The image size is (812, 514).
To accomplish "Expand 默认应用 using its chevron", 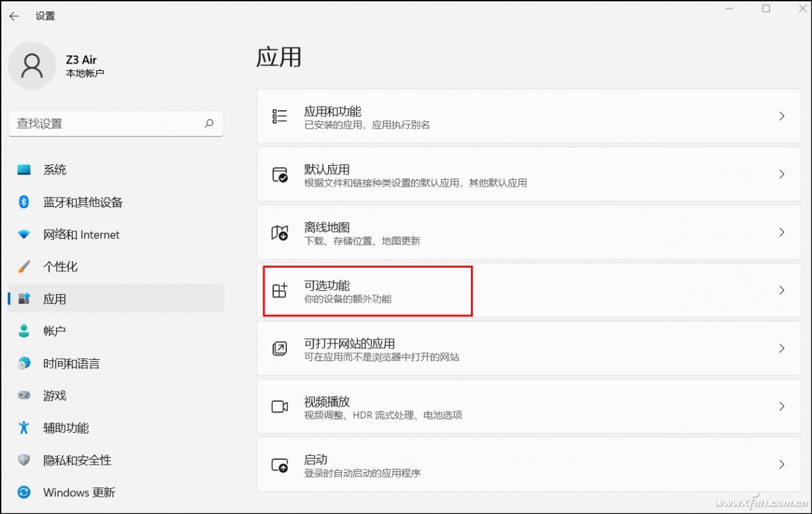I will [x=782, y=174].
